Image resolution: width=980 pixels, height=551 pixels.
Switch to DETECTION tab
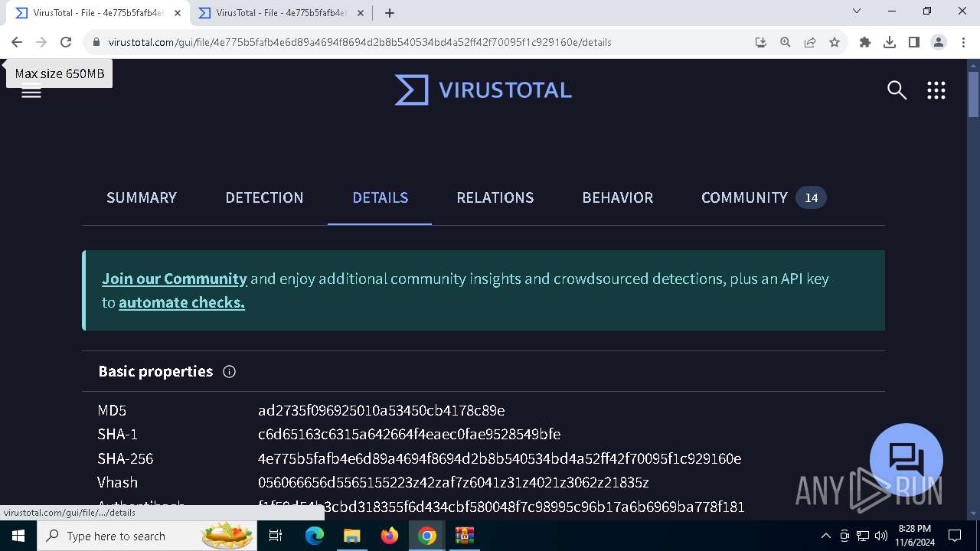[264, 198]
